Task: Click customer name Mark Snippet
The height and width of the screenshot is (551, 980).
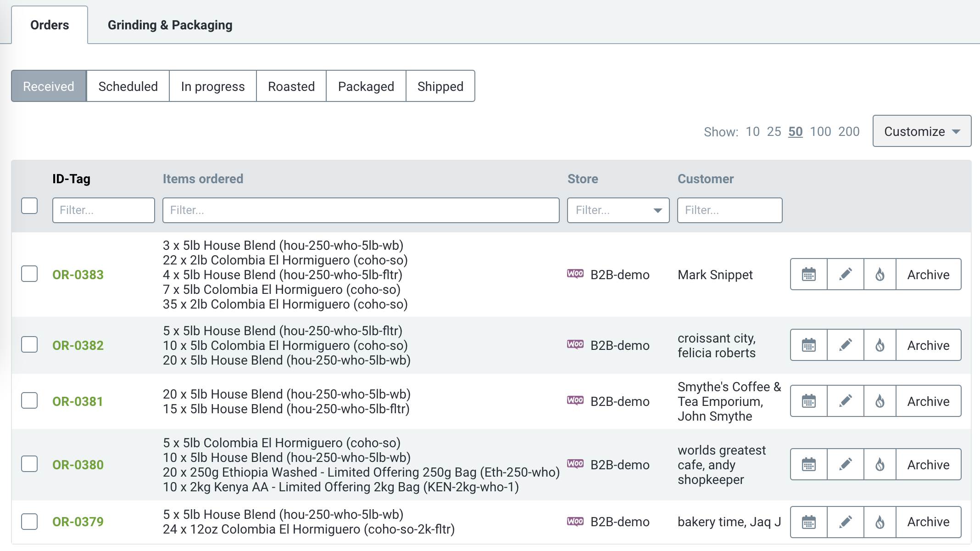Action: pos(715,275)
